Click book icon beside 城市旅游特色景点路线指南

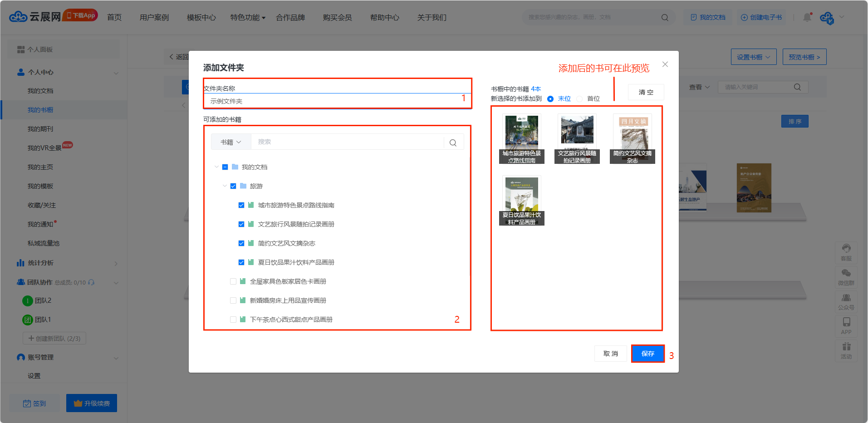pyautogui.click(x=251, y=205)
